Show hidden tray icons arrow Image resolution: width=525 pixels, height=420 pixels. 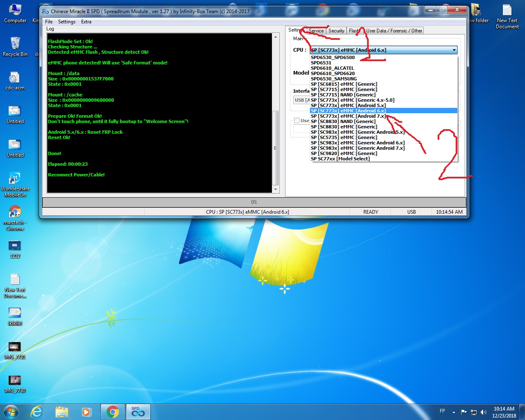pos(454,412)
